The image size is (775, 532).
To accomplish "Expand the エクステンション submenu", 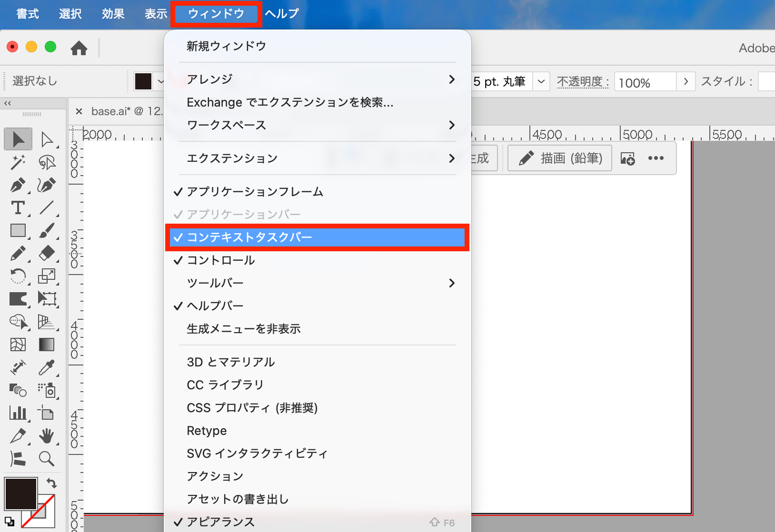I will 317,158.
